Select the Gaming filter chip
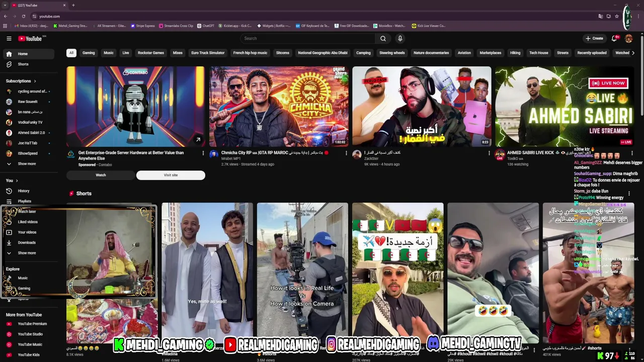 pyautogui.click(x=89, y=53)
